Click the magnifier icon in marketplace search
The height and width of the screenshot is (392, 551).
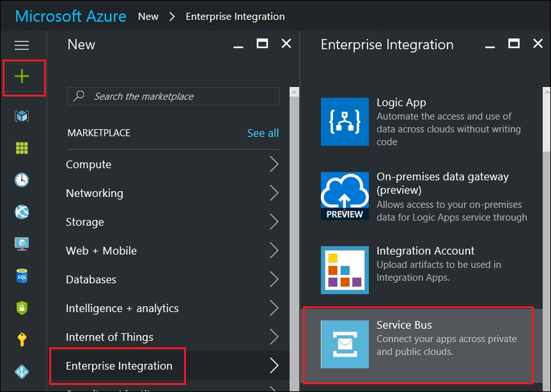(x=79, y=96)
